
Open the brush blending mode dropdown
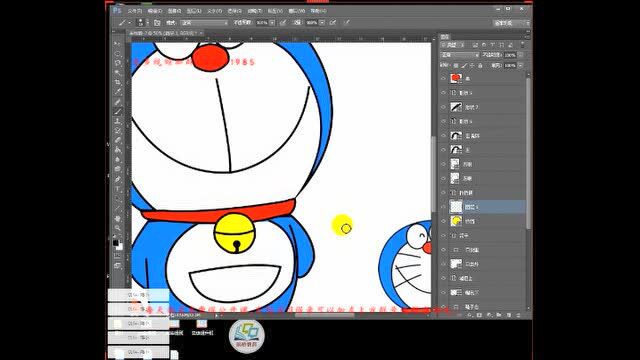tap(204, 23)
